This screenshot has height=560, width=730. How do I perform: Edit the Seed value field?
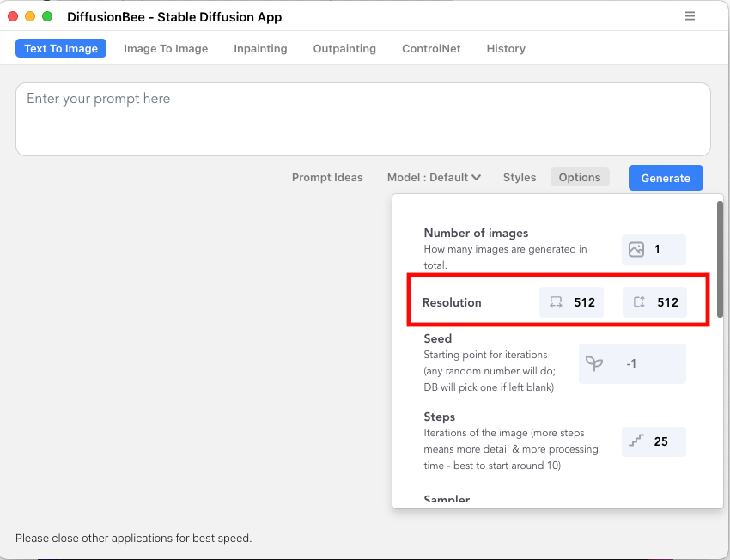pyautogui.click(x=632, y=363)
